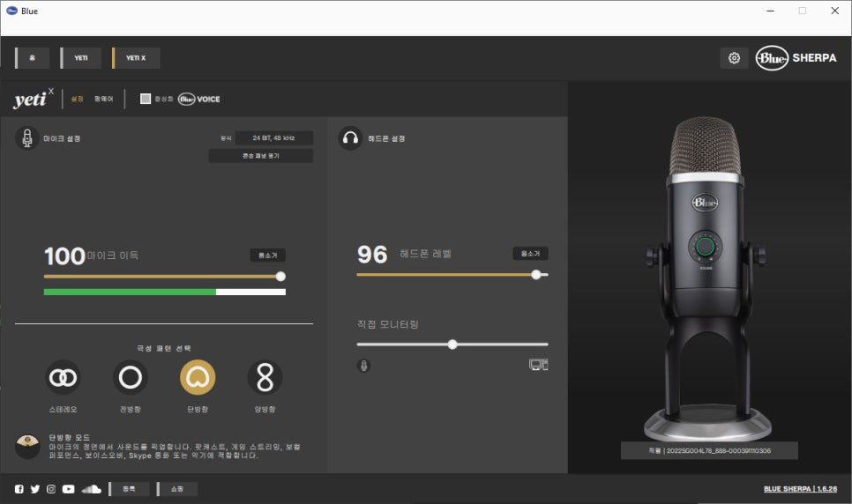Click the 헤드폰 설정 label

pyautogui.click(x=386, y=138)
